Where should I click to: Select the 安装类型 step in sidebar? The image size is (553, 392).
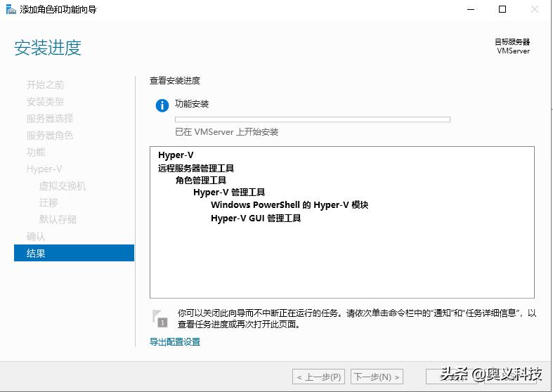coord(45,102)
